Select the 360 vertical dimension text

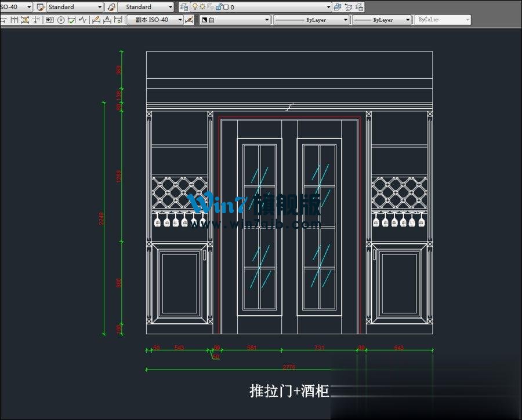click(x=118, y=70)
